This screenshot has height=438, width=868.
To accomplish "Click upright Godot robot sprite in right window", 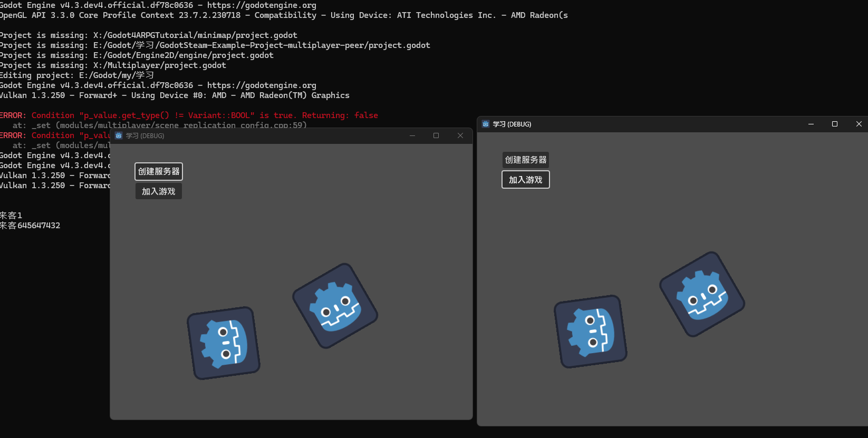I will coord(590,332).
